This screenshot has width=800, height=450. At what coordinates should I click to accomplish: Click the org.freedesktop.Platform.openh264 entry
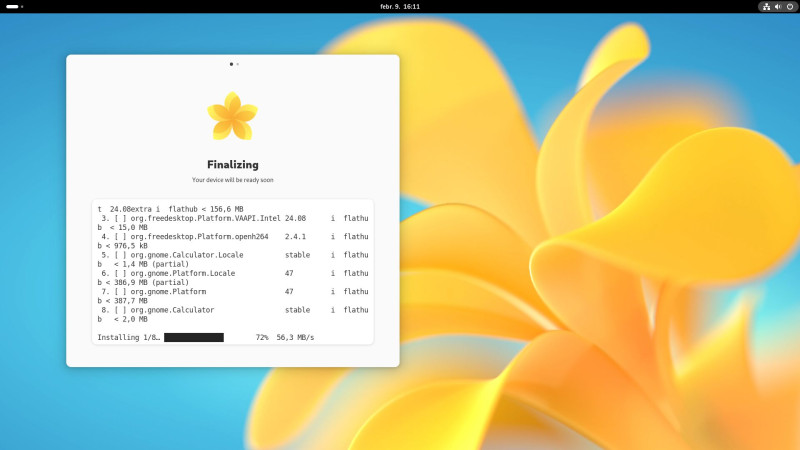199,236
